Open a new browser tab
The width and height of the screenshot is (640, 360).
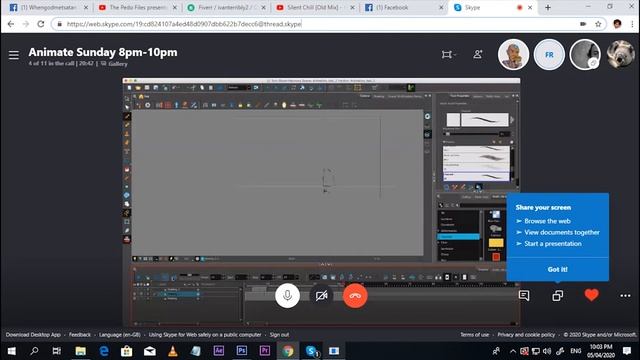pyautogui.click(x=548, y=7)
